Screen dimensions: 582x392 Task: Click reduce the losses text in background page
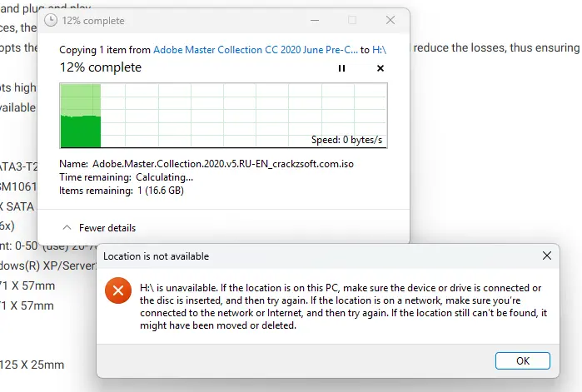pyautogui.click(x=459, y=47)
